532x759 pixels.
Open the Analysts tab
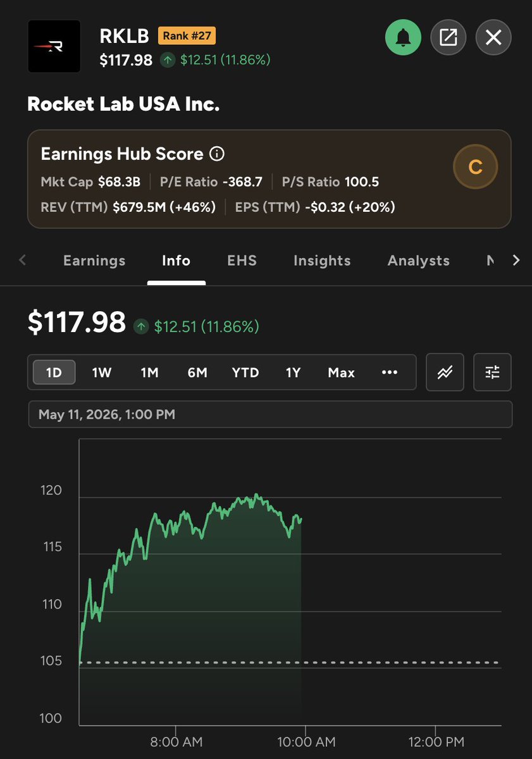[419, 261]
